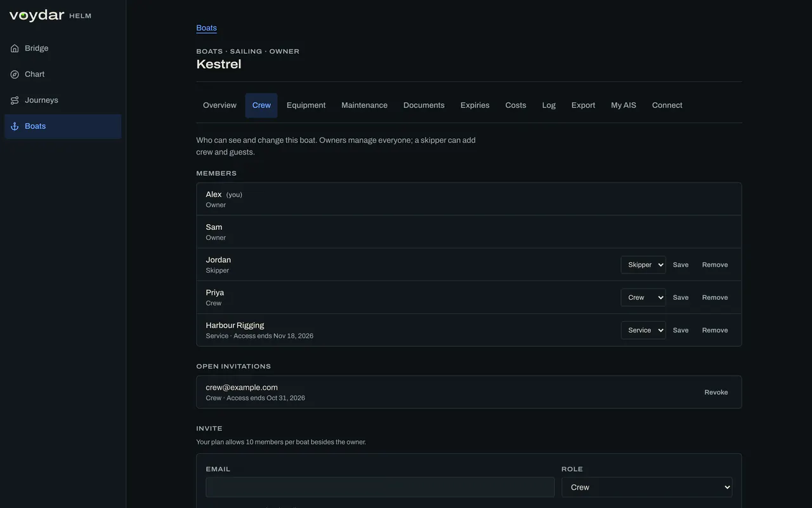Click the Journeys route icon
The image size is (812, 508).
click(x=15, y=100)
